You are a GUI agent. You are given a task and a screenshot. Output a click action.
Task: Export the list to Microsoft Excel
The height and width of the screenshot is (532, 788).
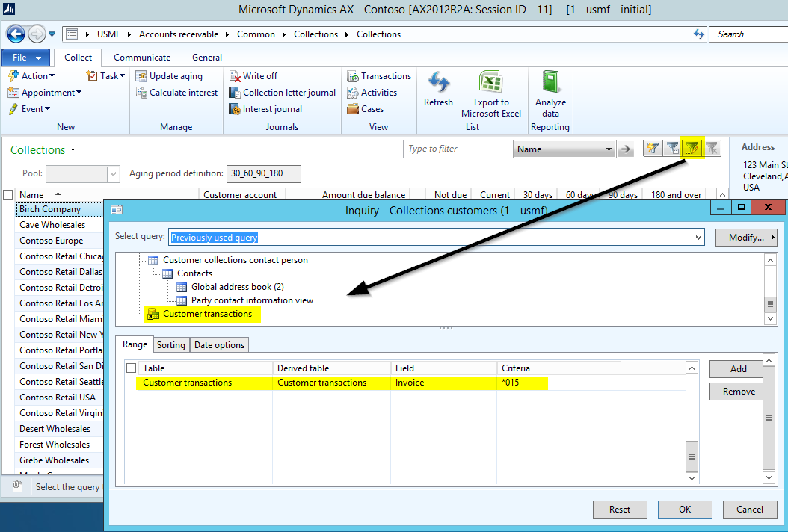490,84
